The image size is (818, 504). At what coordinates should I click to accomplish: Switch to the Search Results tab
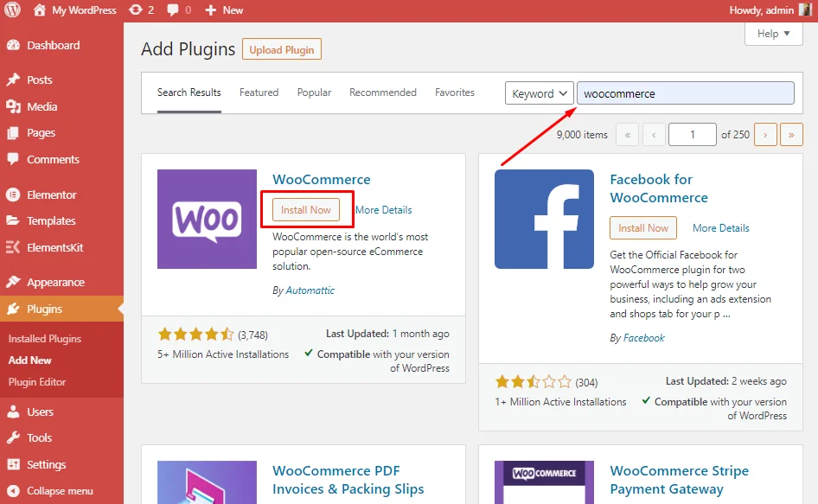coord(189,93)
